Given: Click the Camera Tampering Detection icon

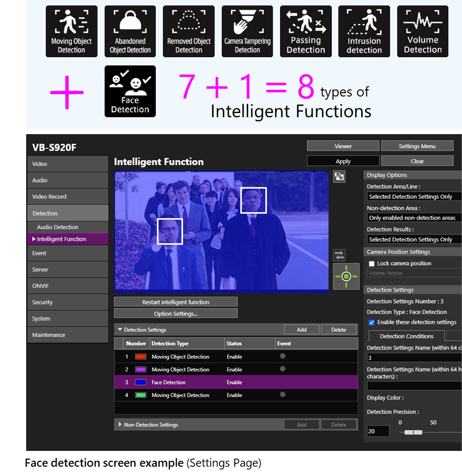Looking at the screenshot, I should (x=247, y=31).
